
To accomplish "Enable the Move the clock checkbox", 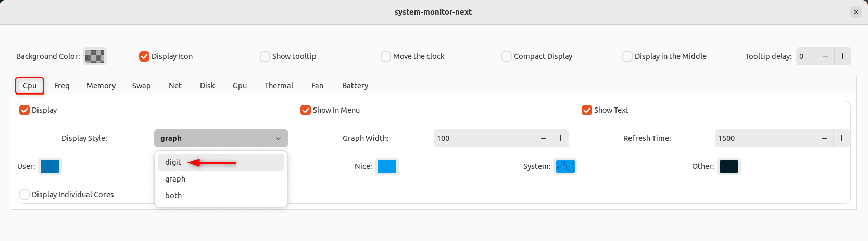I will click(386, 56).
